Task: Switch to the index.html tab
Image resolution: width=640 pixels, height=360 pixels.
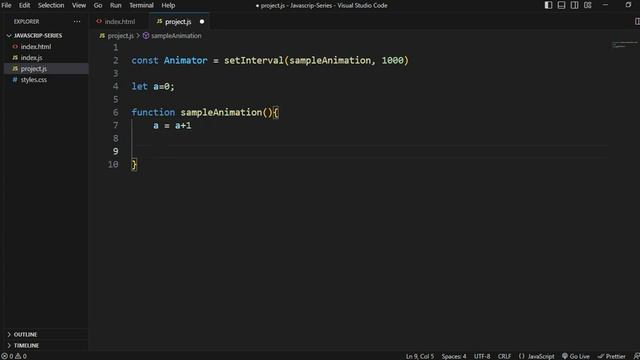Action: pyautogui.click(x=119, y=22)
